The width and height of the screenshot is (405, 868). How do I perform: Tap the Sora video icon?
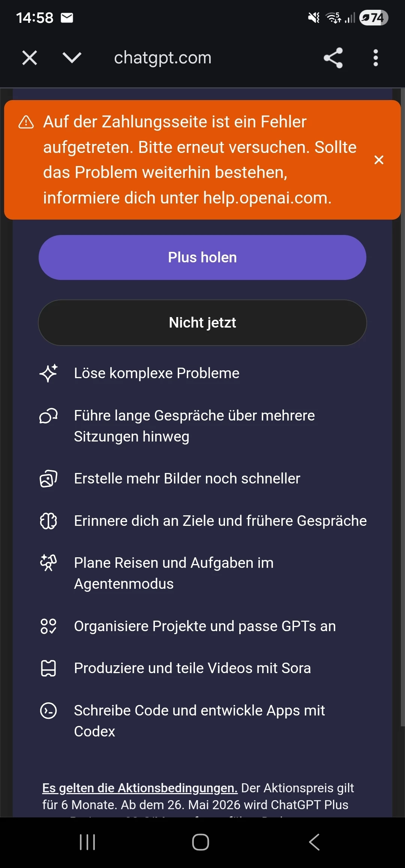[x=48, y=668]
